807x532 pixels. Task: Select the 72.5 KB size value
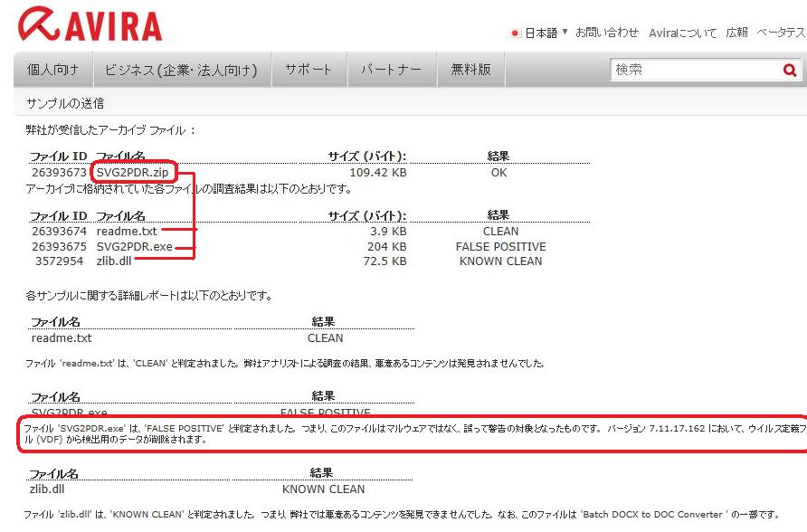[x=385, y=261]
